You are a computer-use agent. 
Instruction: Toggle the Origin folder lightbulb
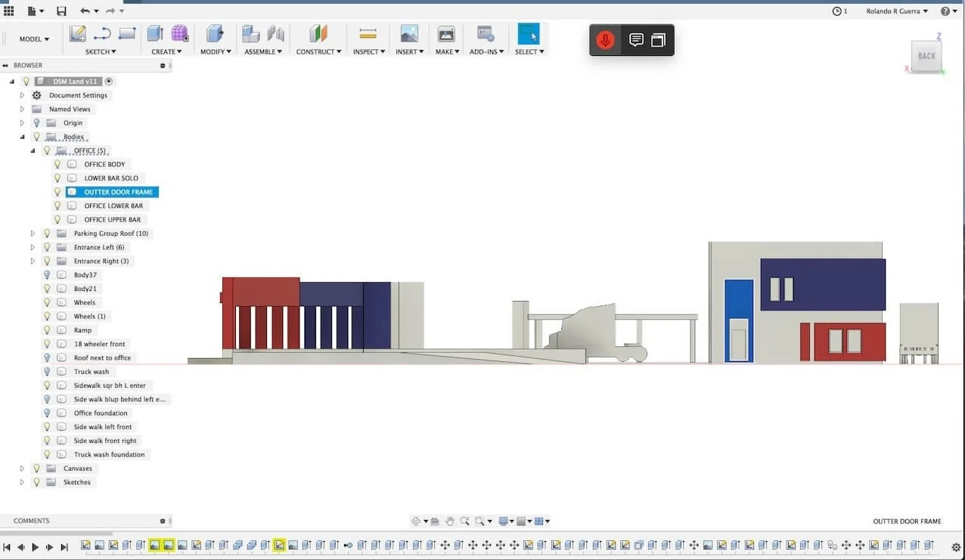pos(36,122)
